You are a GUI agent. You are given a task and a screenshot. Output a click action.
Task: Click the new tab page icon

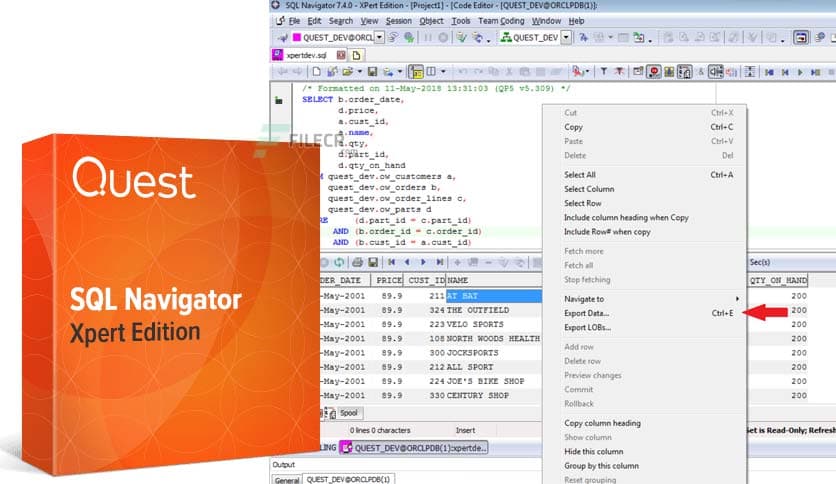click(x=357, y=55)
